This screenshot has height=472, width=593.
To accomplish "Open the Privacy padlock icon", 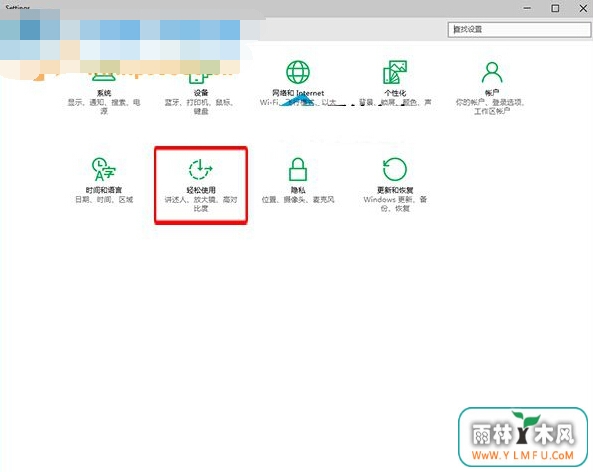I will tap(298, 169).
